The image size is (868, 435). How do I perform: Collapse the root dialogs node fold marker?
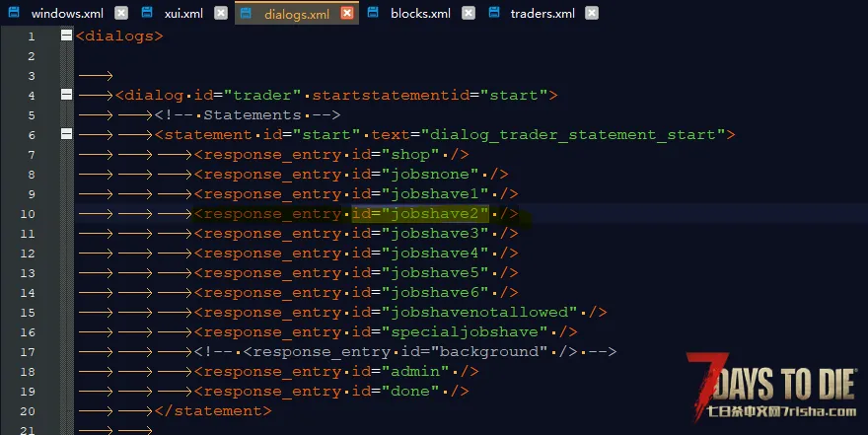[x=66, y=36]
